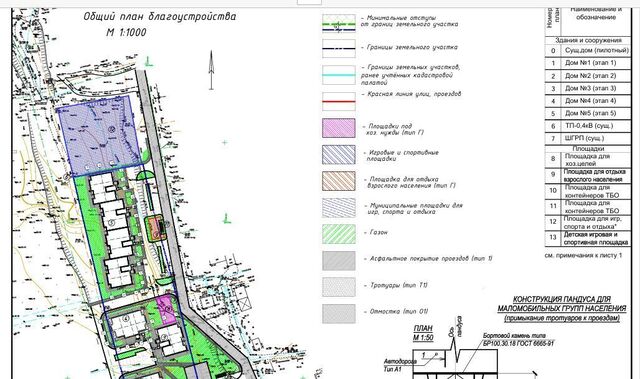The height and width of the screenshot is (379, 640).
Task: Click the 'Детская игровая и спортивная площадка' row
Action: (x=588, y=239)
